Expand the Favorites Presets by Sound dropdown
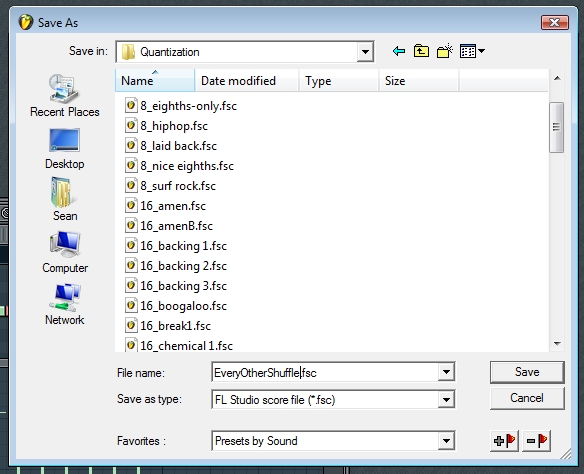Screen dimensions: 584x474 click(x=446, y=441)
